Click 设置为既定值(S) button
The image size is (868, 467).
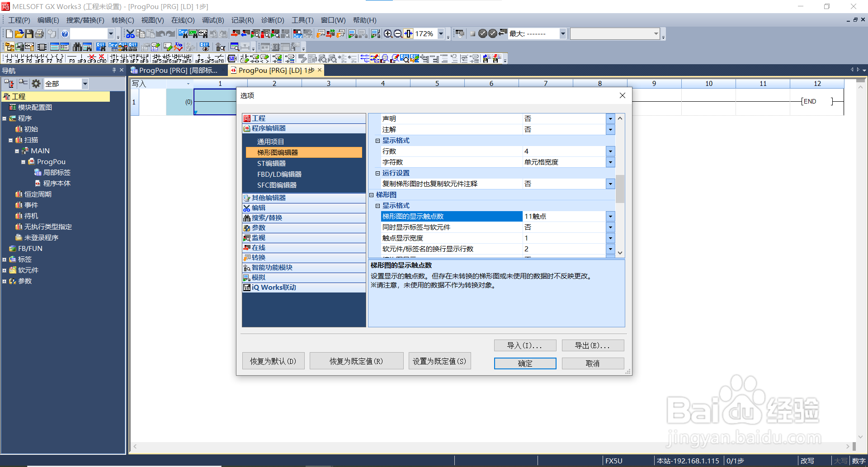[439, 361]
